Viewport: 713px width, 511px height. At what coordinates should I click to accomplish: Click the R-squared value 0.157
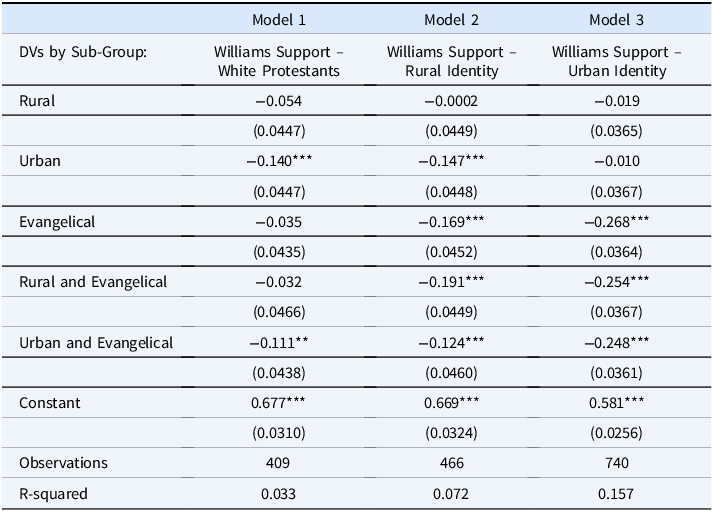pyautogui.click(x=616, y=493)
